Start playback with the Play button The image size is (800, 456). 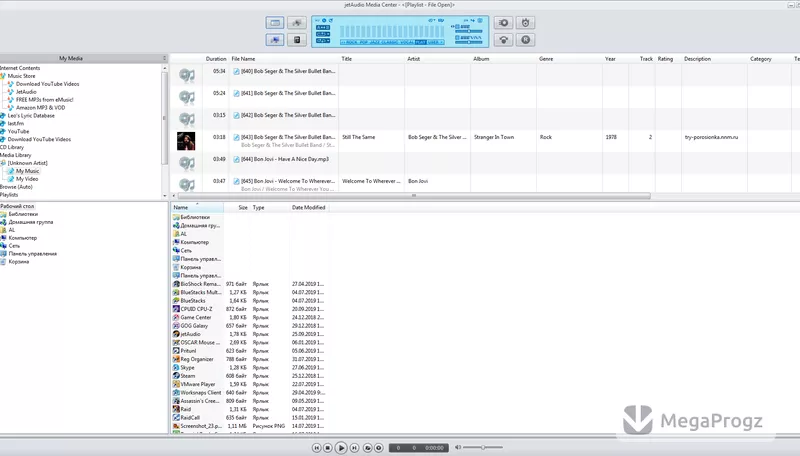[x=341, y=448]
